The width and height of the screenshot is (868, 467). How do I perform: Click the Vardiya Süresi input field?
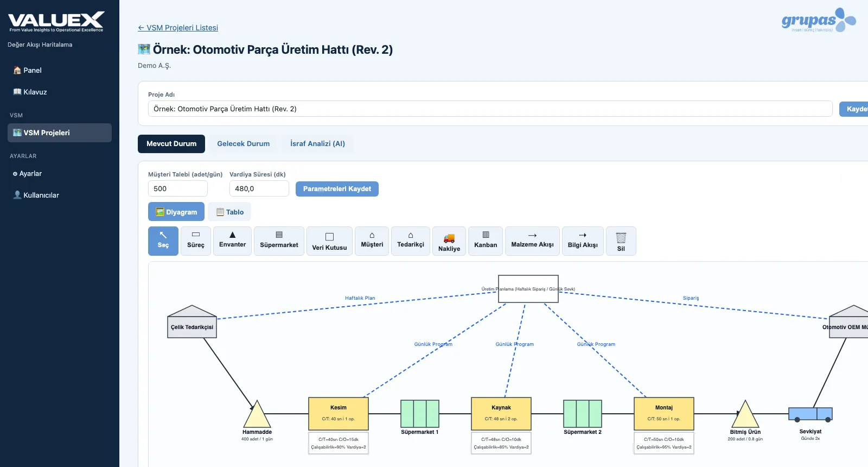point(259,188)
